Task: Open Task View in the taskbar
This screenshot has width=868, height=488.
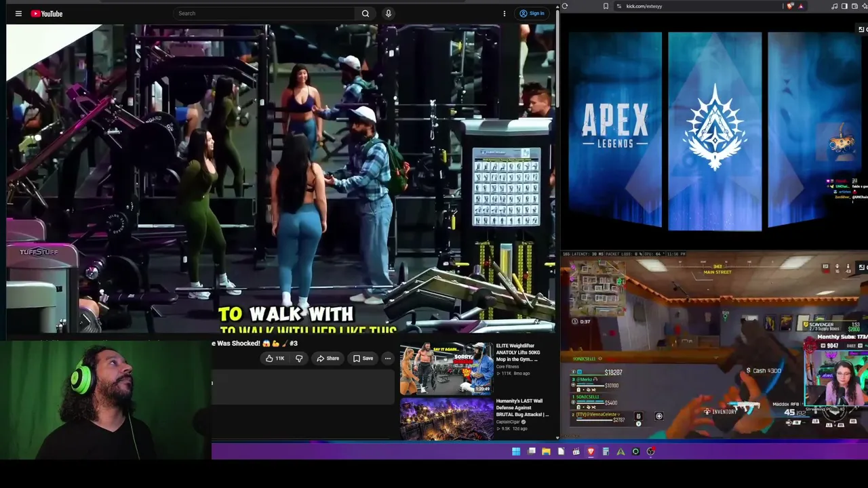Action: 532,451
